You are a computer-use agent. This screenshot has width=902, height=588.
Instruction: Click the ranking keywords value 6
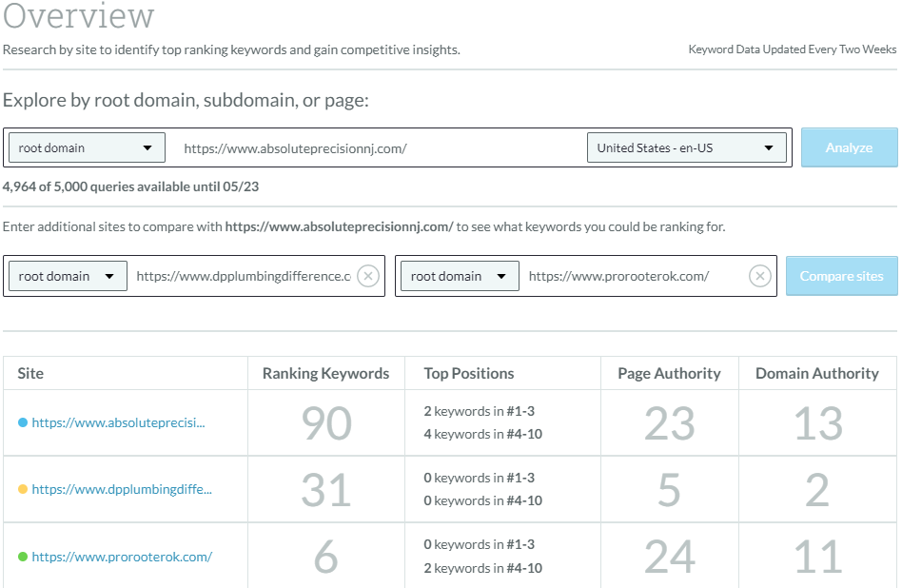[x=326, y=557]
